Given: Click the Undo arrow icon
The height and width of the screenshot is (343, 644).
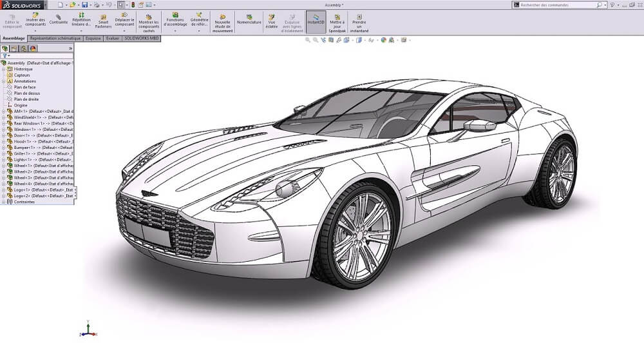Looking at the screenshot, I should pos(109,5).
